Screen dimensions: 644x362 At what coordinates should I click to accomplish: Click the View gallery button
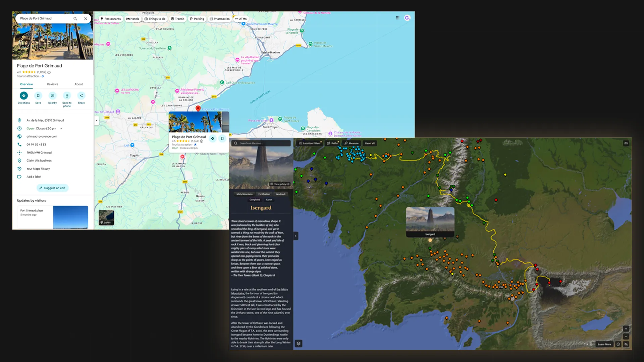[280, 184]
